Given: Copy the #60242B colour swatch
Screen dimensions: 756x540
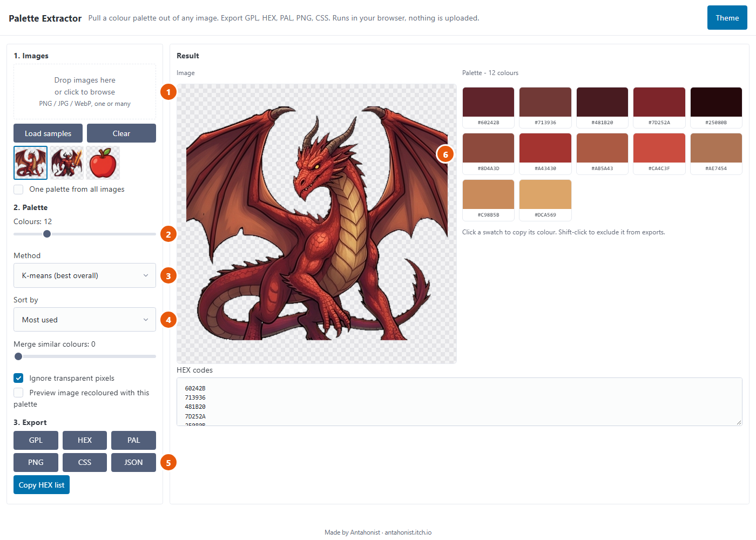Looking at the screenshot, I should (x=489, y=107).
